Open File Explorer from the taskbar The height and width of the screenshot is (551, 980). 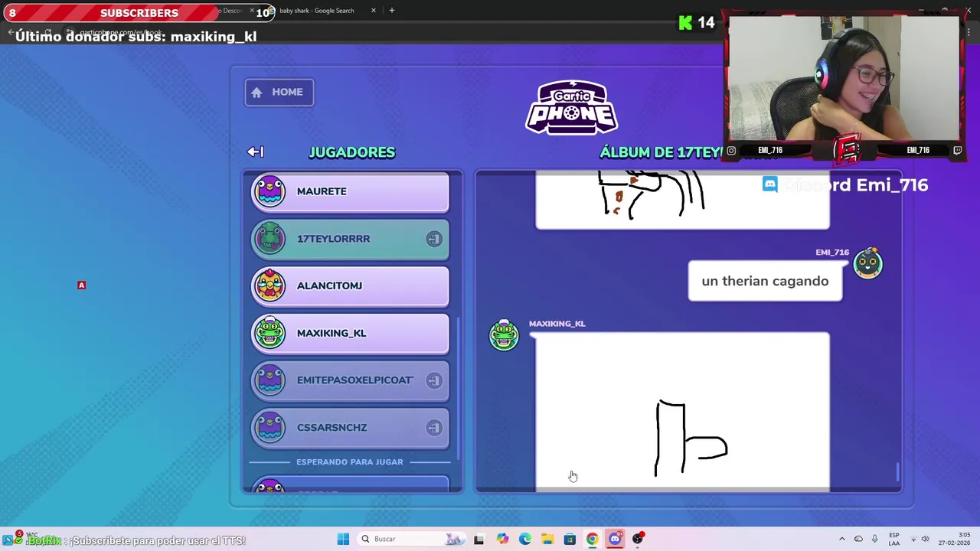click(x=547, y=539)
